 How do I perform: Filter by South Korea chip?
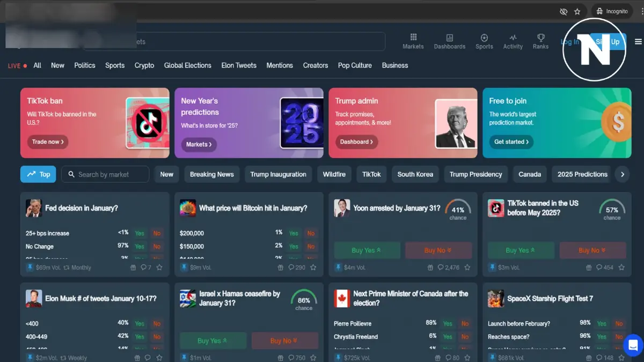(415, 174)
